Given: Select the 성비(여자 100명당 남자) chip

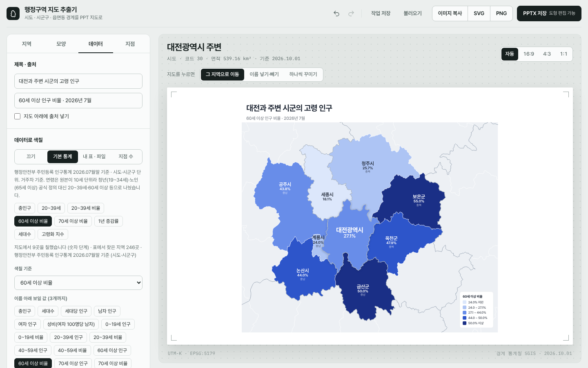Looking at the screenshot, I should (71, 324).
